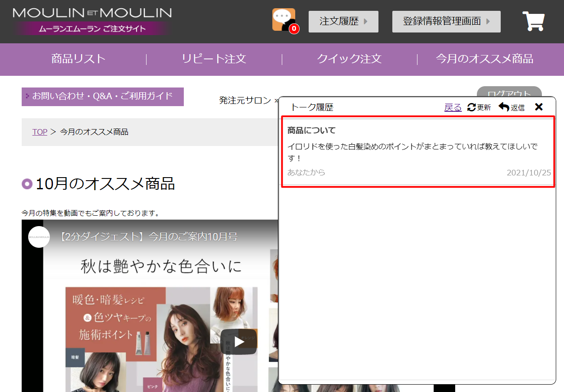Click the video title 今月のご案内10月号

pos(149,237)
